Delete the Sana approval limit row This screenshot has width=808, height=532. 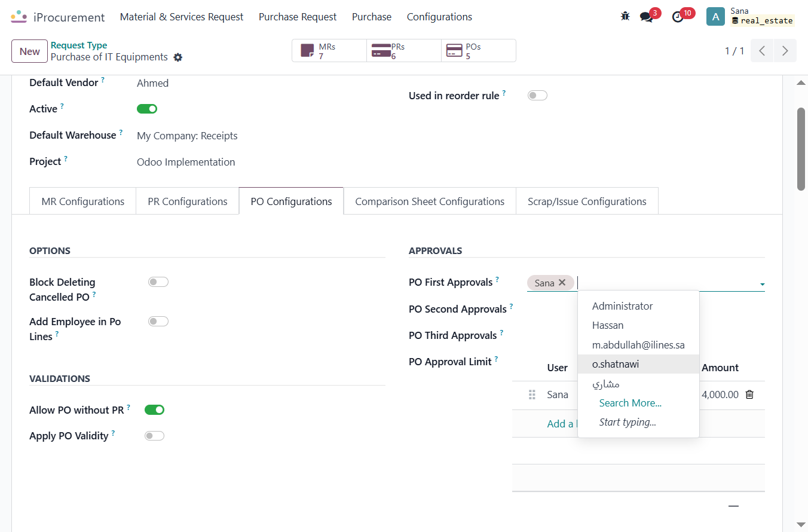pos(749,395)
